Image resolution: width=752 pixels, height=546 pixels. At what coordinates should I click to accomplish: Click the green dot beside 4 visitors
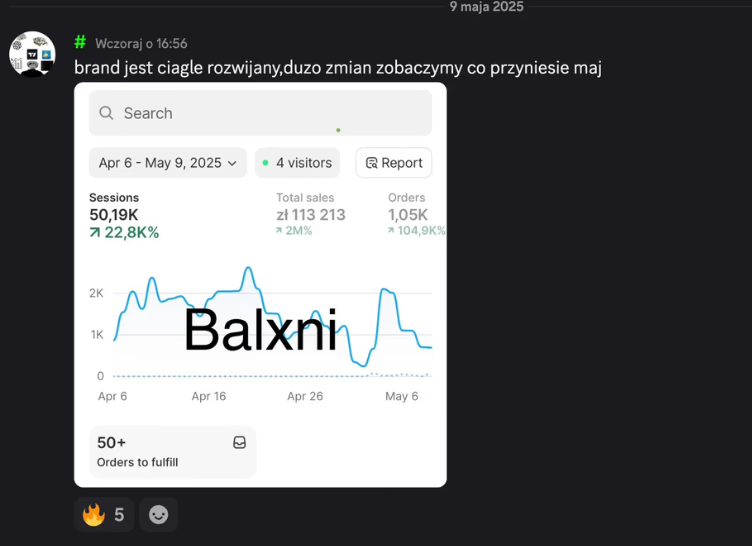(265, 163)
